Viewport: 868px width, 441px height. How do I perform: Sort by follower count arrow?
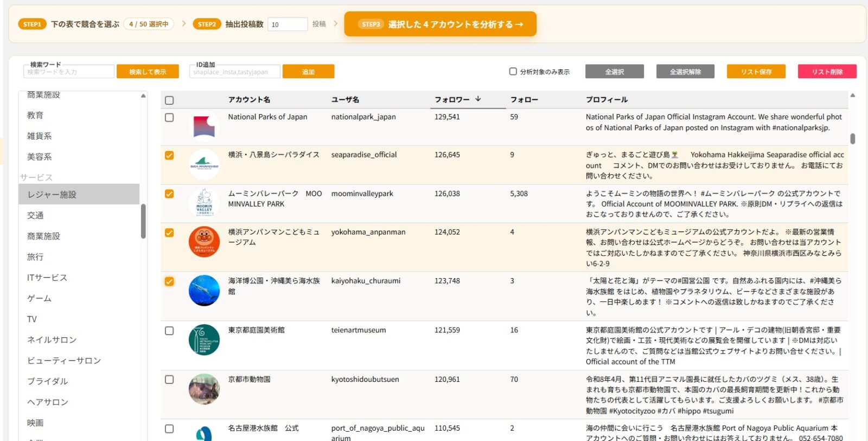(x=478, y=99)
